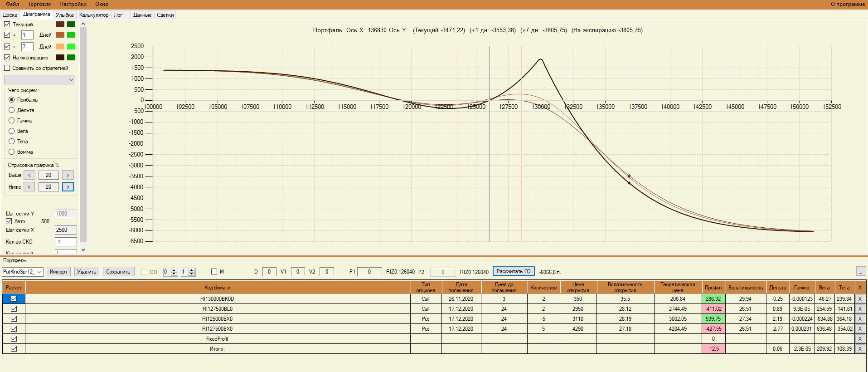Click the light orange swatch on the +7 Дней row
This screenshot has height=372, width=868.
click(60, 46)
